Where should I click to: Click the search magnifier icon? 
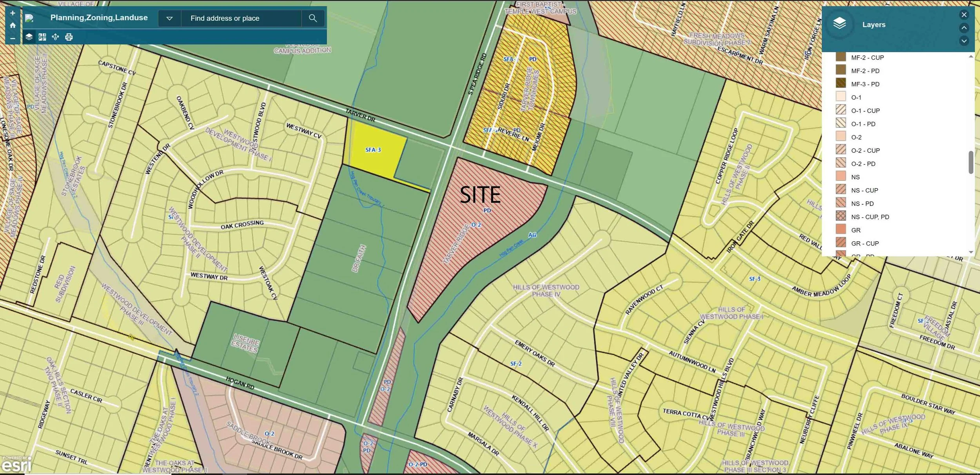(312, 18)
